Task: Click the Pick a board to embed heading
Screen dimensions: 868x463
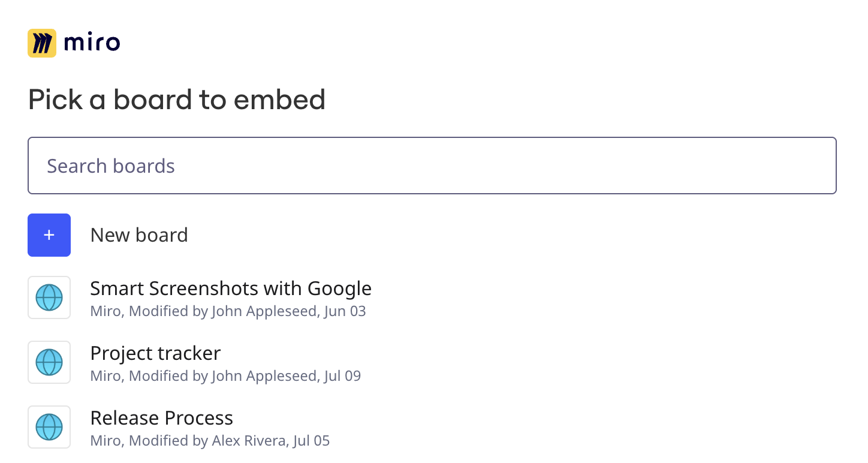Action: point(176,100)
